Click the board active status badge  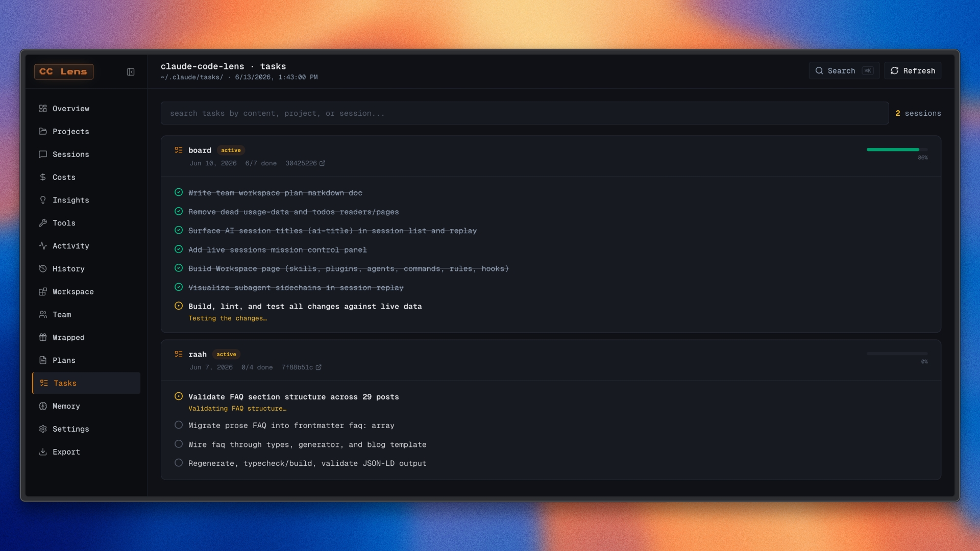231,151
